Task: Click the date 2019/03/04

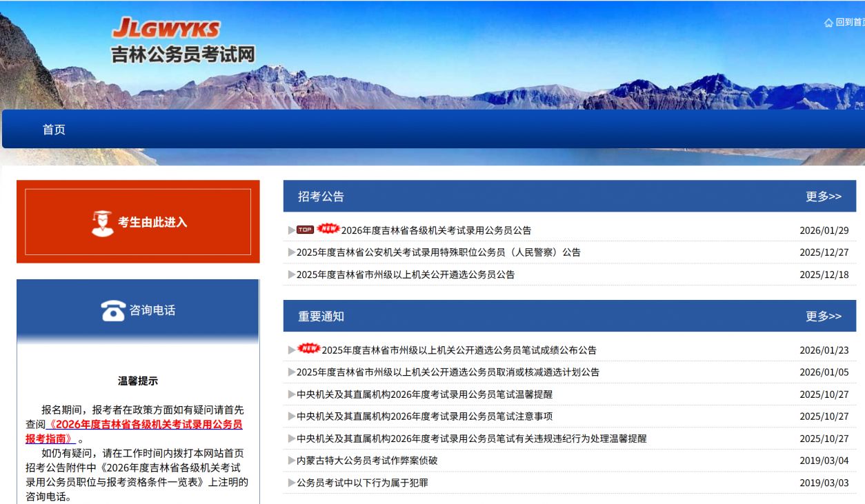Action: pyautogui.click(x=824, y=461)
